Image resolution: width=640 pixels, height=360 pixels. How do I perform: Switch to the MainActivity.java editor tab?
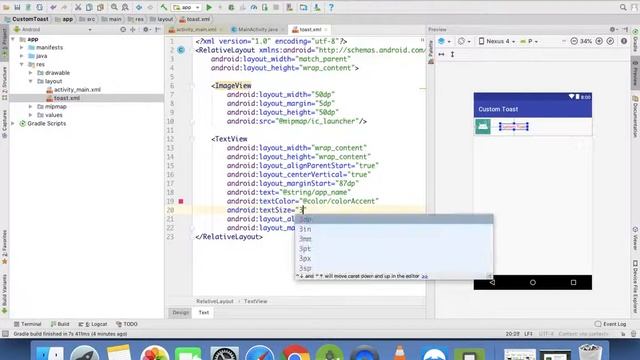click(258, 29)
